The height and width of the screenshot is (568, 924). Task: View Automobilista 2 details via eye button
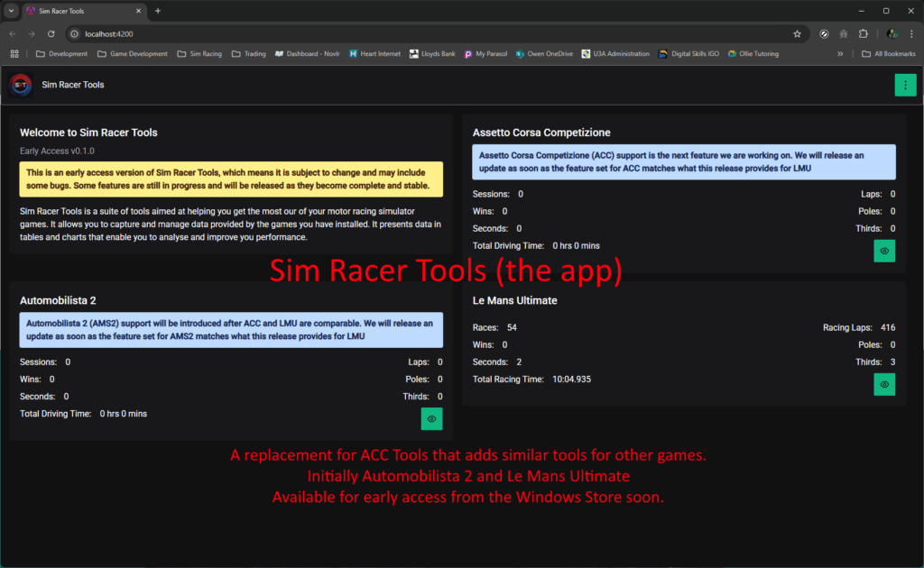pos(431,419)
